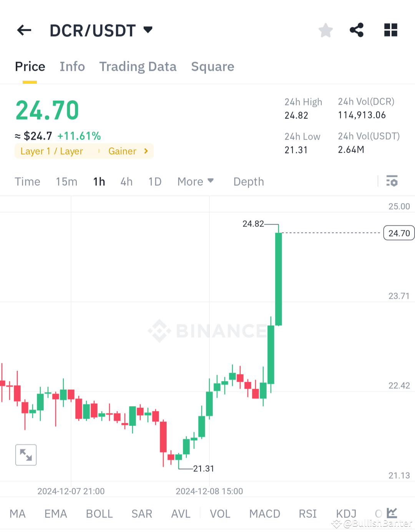View the order book via Depth
Image resolution: width=415 pixels, height=532 pixels.
tap(248, 181)
